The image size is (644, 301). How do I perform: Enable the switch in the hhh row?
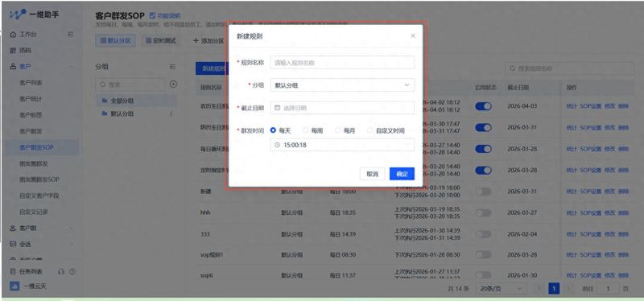pyautogui.click(x=484, y=212)
